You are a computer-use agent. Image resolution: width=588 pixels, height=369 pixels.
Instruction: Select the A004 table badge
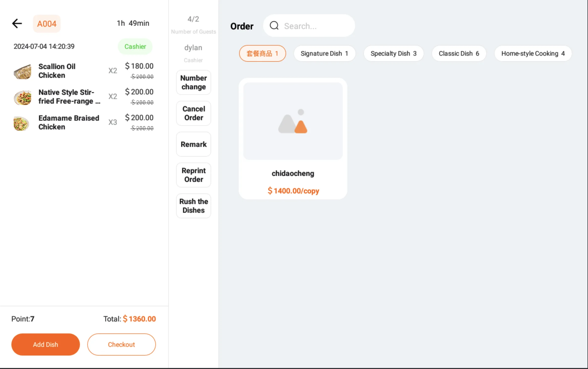pyautogui.click(x=47, y=24)
